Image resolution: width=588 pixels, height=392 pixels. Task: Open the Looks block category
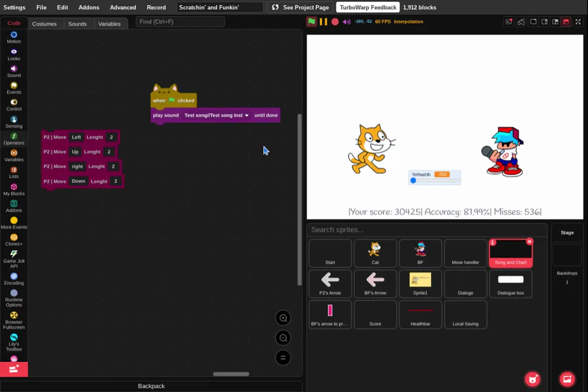[x=14, y=54]
